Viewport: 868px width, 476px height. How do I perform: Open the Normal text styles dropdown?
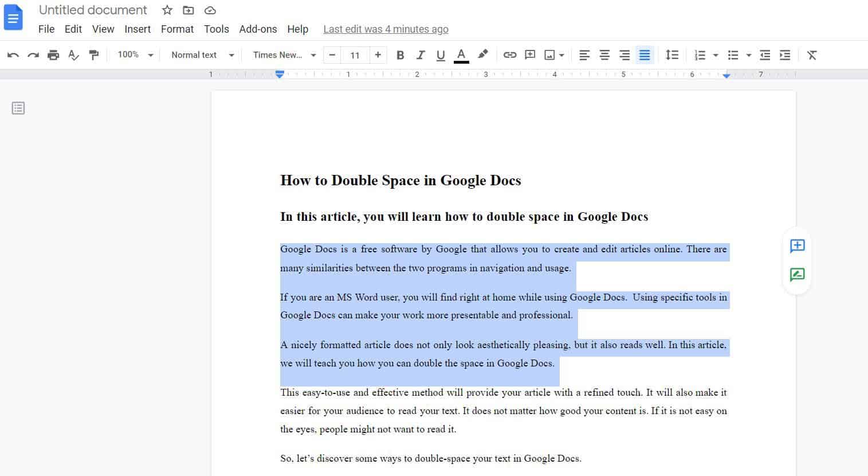tap(203, 55)
